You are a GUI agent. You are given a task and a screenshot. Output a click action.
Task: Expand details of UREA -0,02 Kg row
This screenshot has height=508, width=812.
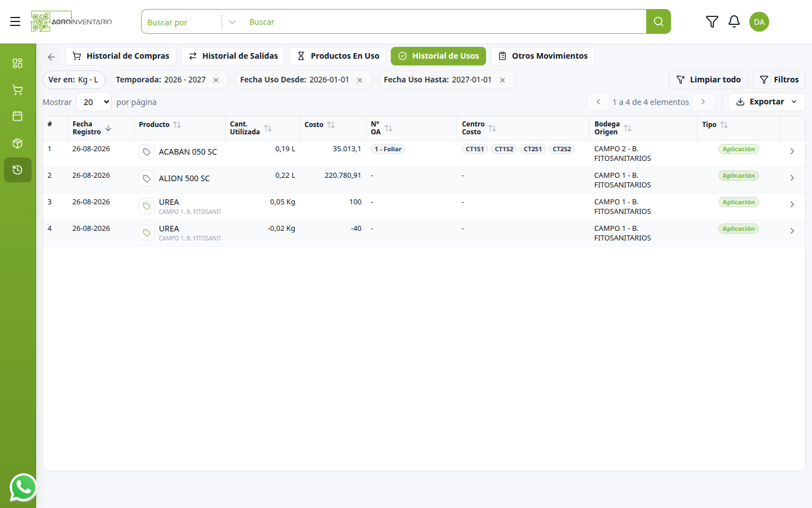792,231
